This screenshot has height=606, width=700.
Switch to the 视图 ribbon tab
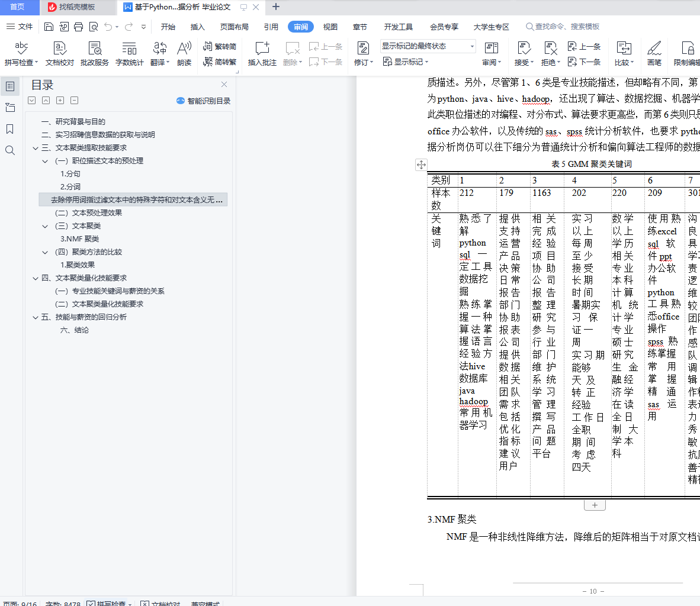click(330, 27)
